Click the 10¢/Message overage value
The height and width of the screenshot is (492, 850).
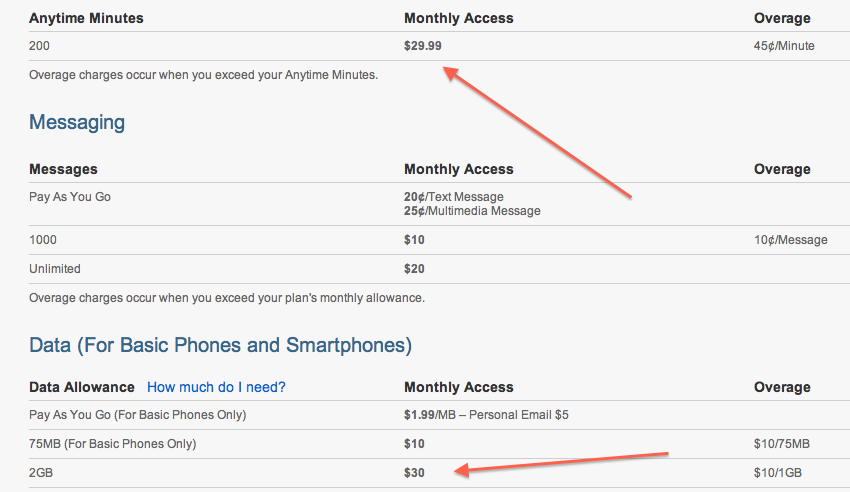[x=790, y=240]
